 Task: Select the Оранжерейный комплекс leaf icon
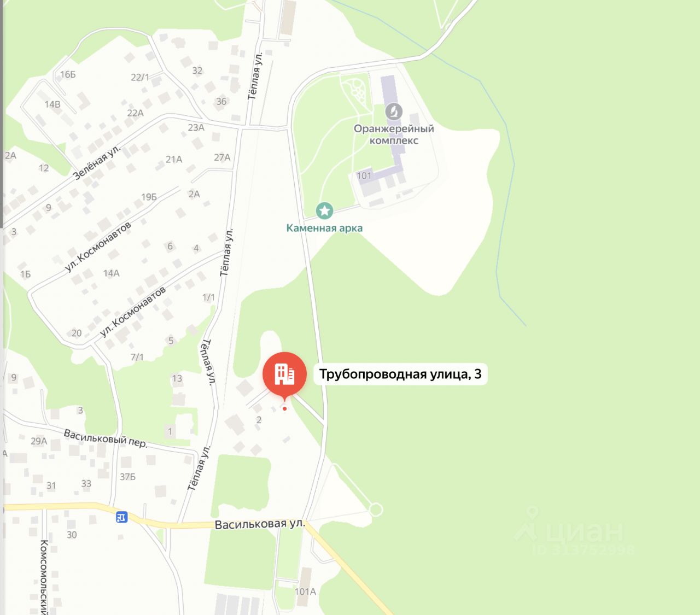[x=394, y=112]
